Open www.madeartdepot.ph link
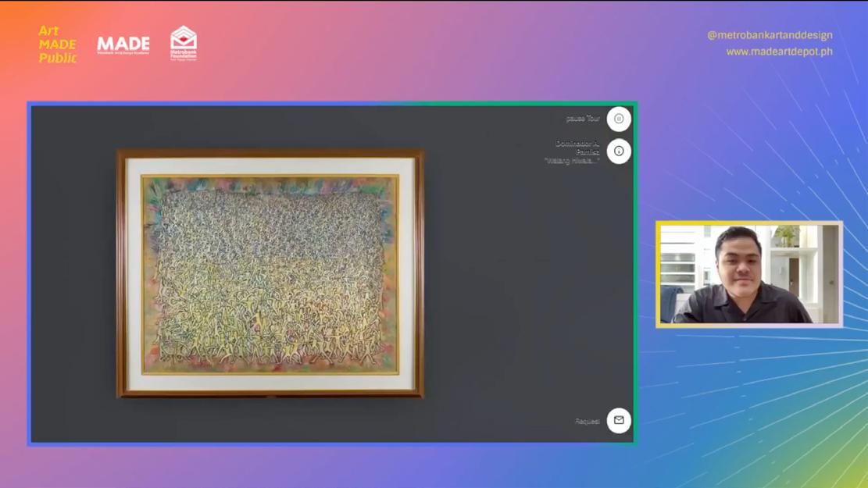Image resolution: width=868 pixels, height=488 pixels. pyautogui.click(x=779, y=52)
